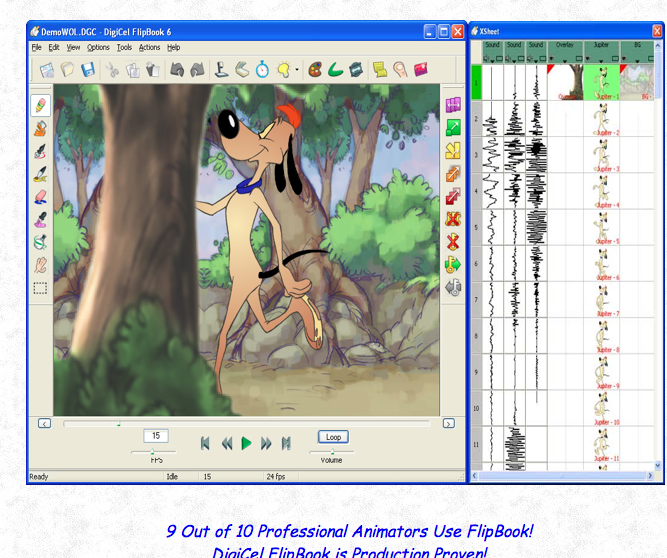This screenshot has height=558, width=667.
Task: Open camera stand capture tool
Action: [x=221, y=69]
